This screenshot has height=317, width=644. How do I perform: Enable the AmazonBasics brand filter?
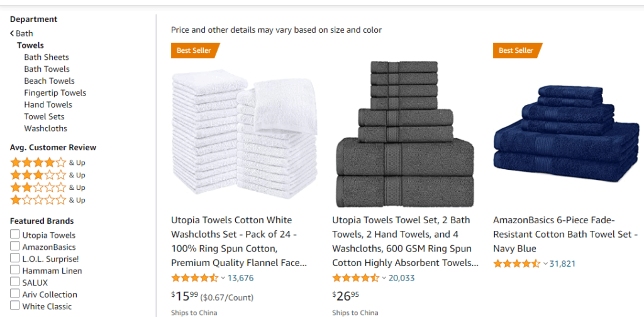(x=14, y=247)
